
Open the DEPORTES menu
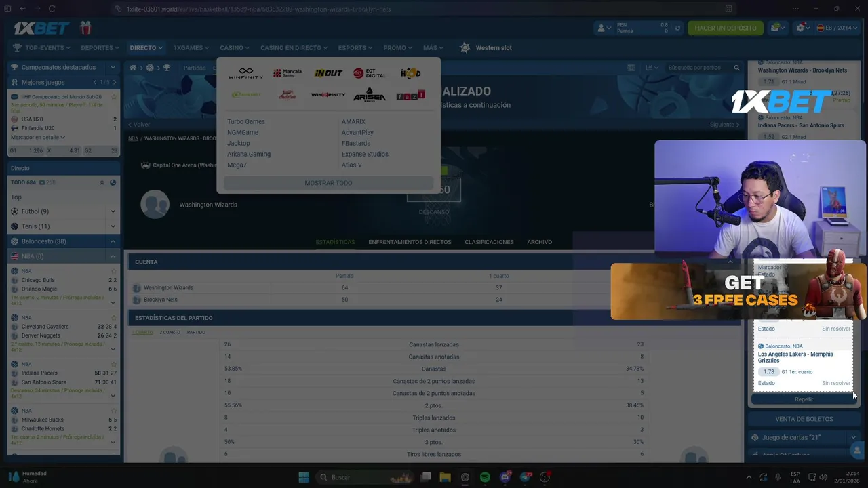coord(100,48)
